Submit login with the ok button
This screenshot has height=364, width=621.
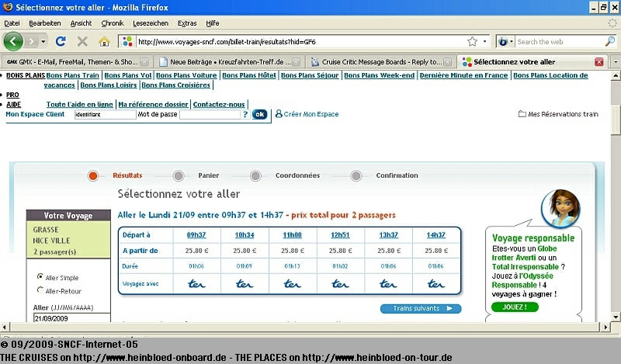[x=259, y=114]
